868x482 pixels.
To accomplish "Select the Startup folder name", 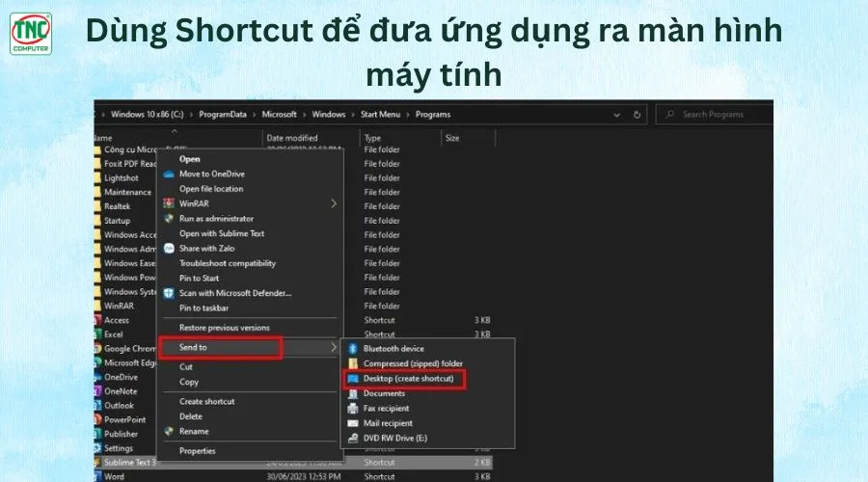I will (x=117, y=221).
